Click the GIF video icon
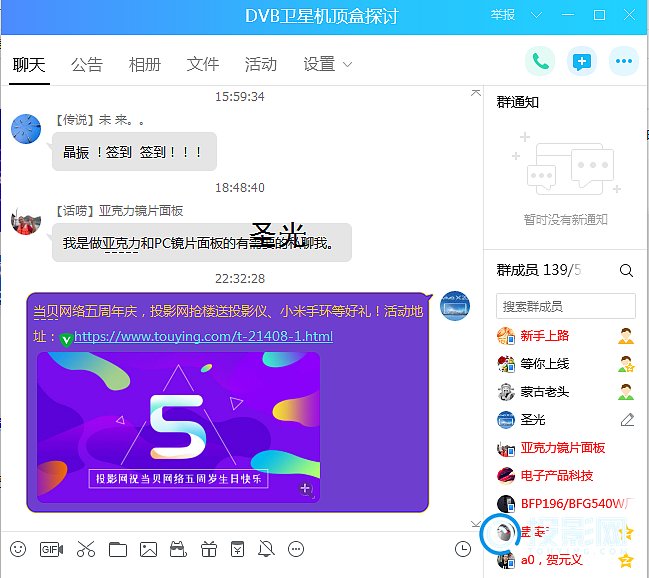The width and height of the screenshot is (649, 578). pyautogui.click(x=51, y=549)
